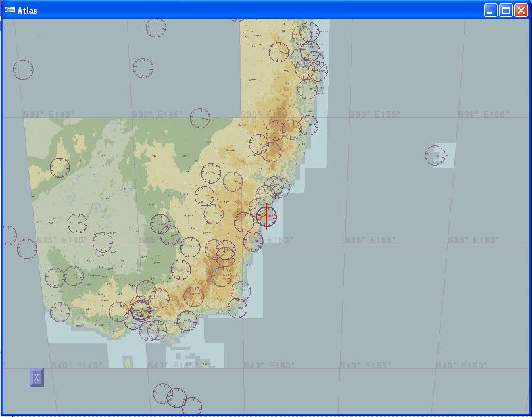Maximize the Atlas window

coord(506,10)
